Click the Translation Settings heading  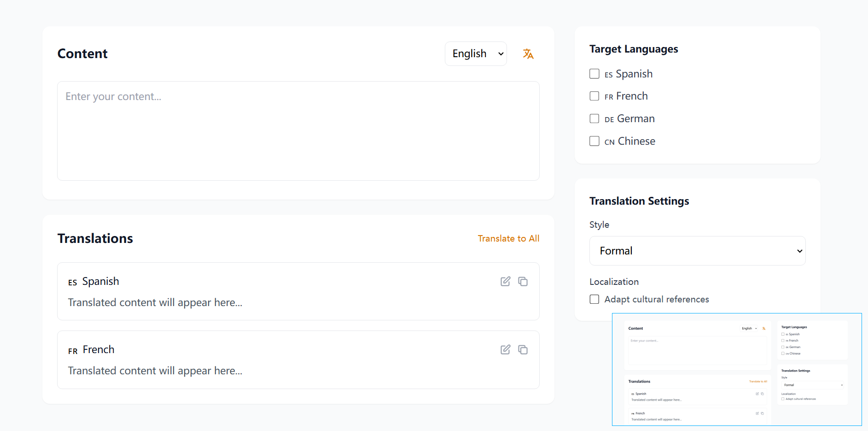click(639, 201)
